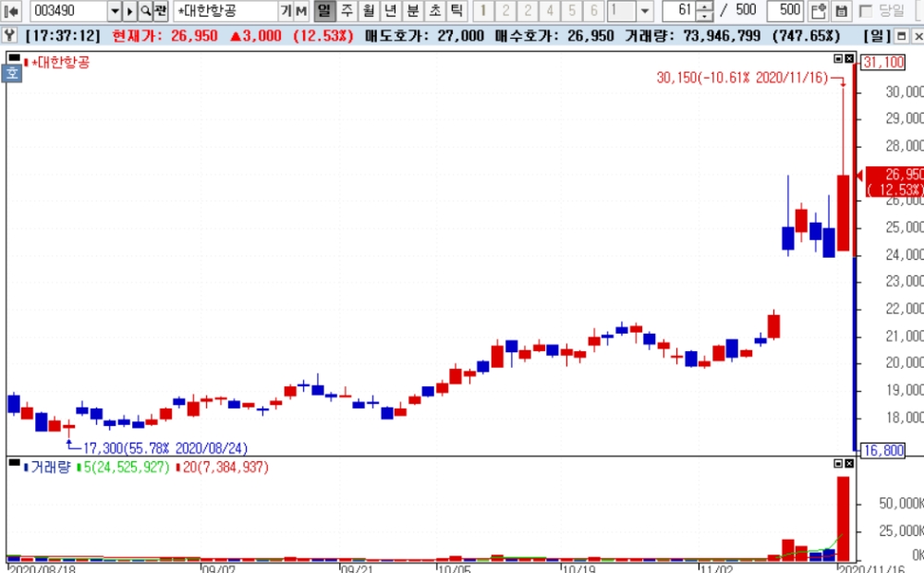Click the 16,800 lower limit price label
The image size is (924, 573).
(883, 450)
